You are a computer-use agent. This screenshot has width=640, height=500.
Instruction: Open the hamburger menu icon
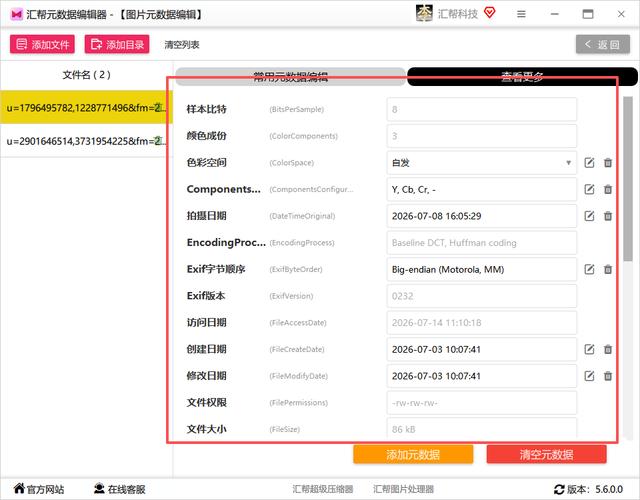[x=521, y=14]
